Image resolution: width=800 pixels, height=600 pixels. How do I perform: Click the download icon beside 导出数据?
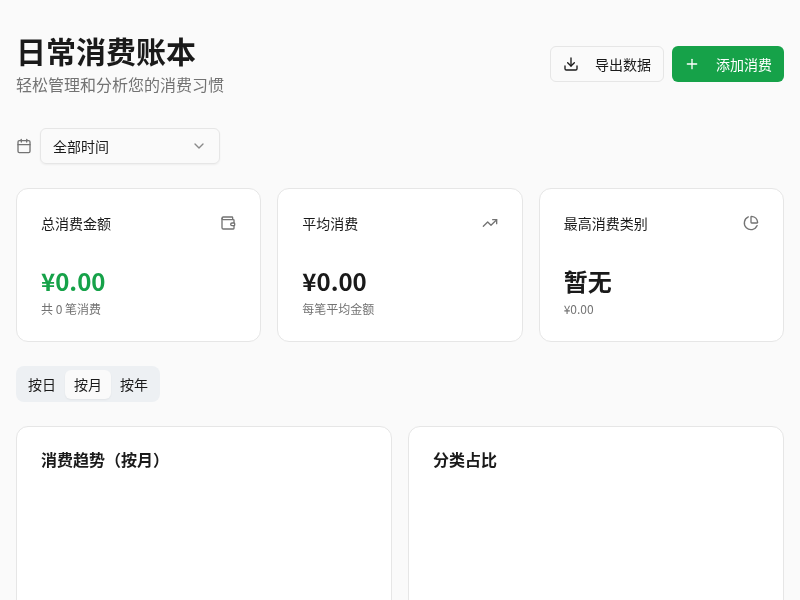click(x=571, y=64)
